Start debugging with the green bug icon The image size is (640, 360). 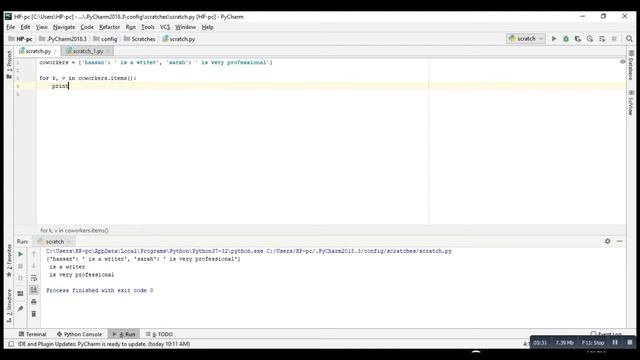pos(566,39)
